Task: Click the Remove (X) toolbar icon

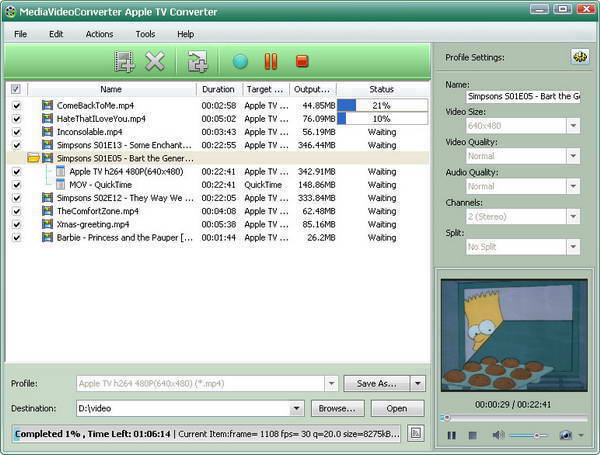Action: point(155,61)
